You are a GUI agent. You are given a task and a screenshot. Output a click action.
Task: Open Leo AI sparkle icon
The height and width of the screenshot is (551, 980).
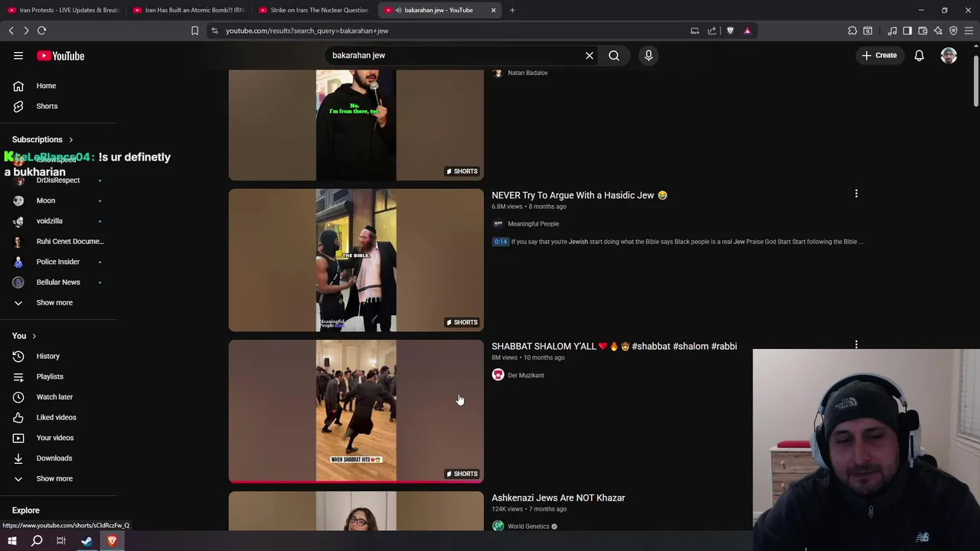click(x=938, y=31)
